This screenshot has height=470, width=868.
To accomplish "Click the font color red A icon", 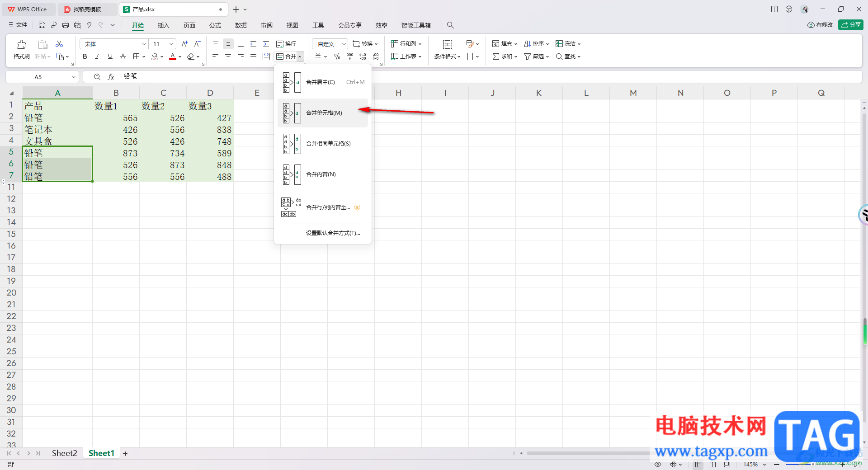I will [x=172, y=56].
